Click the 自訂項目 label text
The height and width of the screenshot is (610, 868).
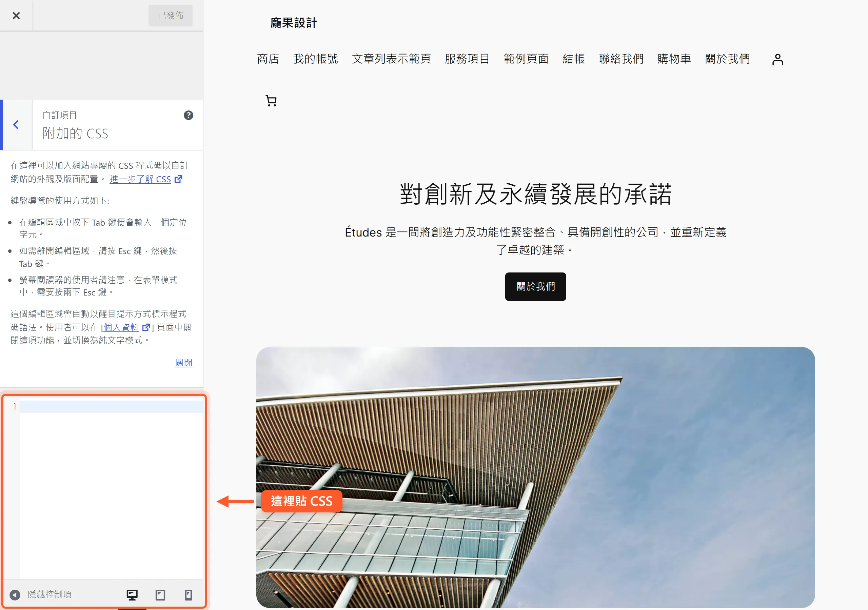59,115
